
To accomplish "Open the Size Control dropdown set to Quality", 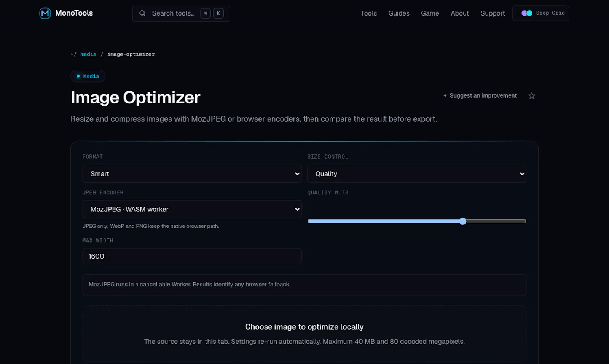I will click(417, 174).
